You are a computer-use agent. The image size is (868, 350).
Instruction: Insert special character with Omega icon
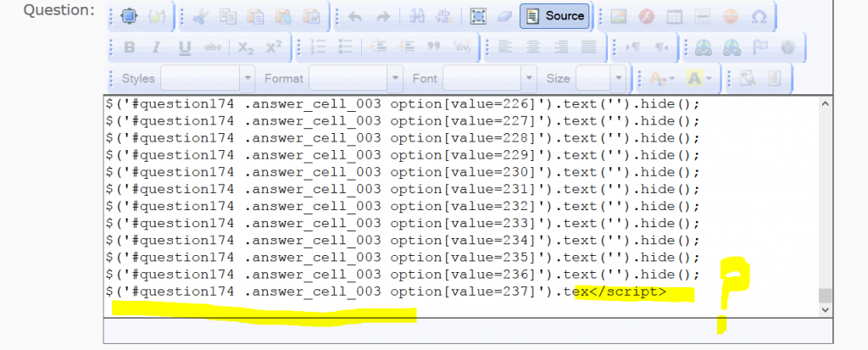(759, 16)
